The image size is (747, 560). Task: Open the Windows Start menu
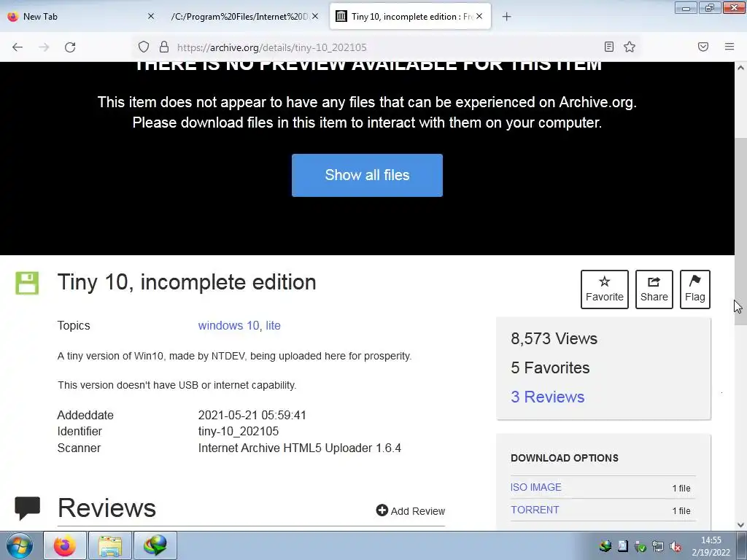[x=19, y=545]
